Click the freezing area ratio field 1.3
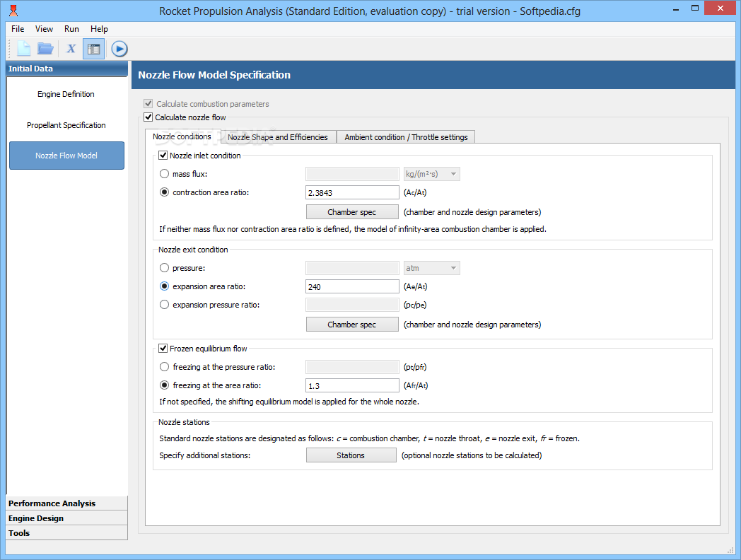This screenshot has width=741, height=560. pos(352,385)
